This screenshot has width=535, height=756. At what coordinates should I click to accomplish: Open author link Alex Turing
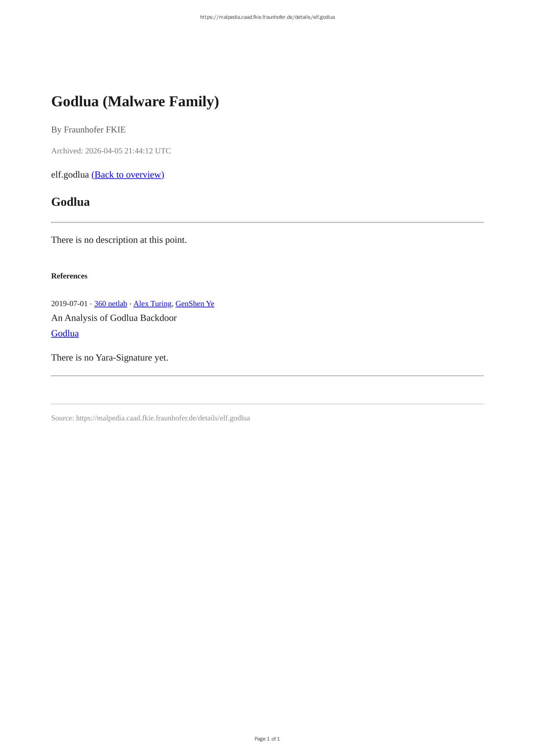[152, 304]
